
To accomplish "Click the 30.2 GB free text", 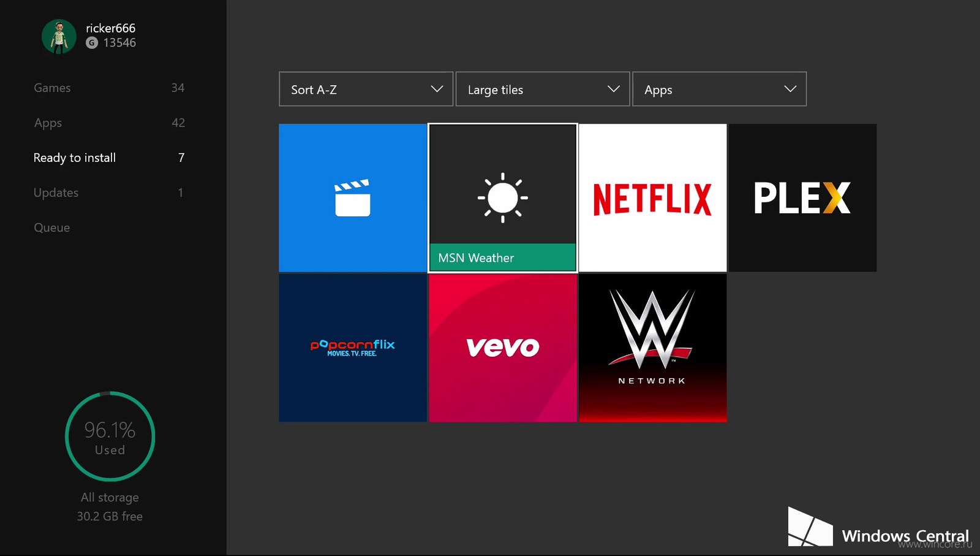I will tap(110, 516).
